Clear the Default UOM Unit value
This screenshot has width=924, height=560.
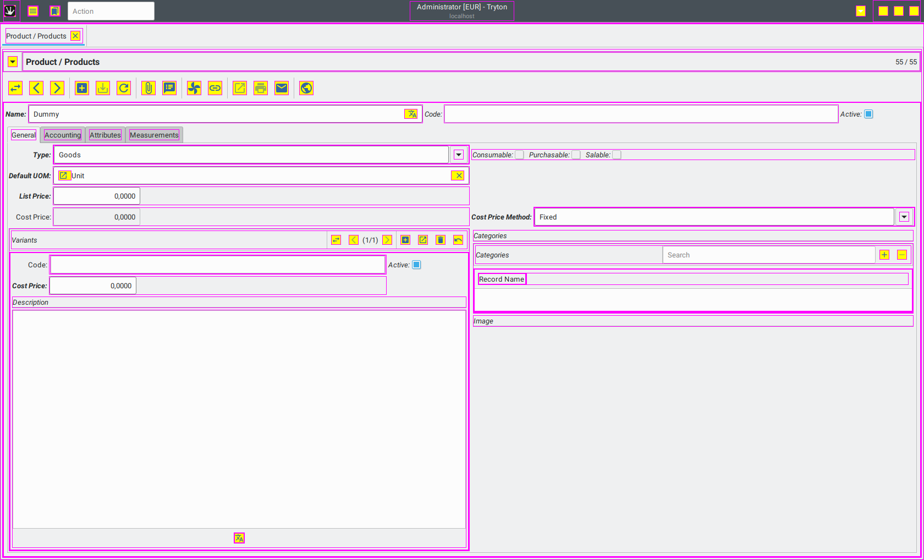[x=458, y=175]
